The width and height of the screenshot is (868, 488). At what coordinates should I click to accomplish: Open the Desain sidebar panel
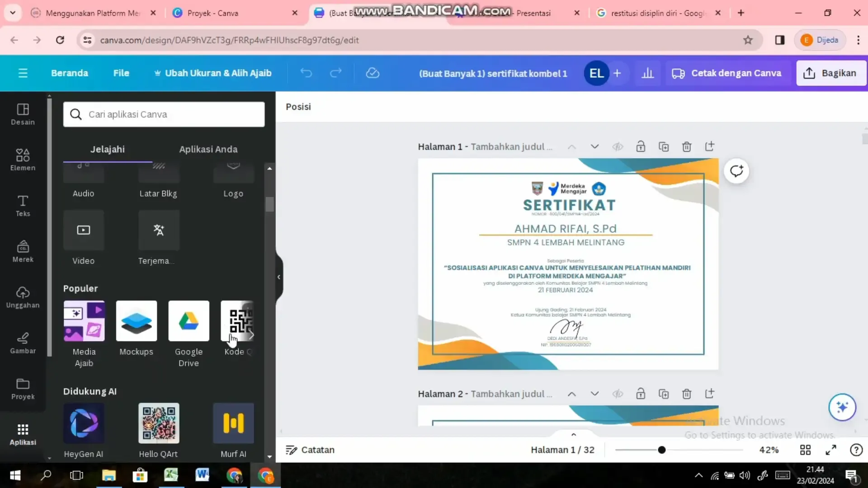click(x=23, y=114)
